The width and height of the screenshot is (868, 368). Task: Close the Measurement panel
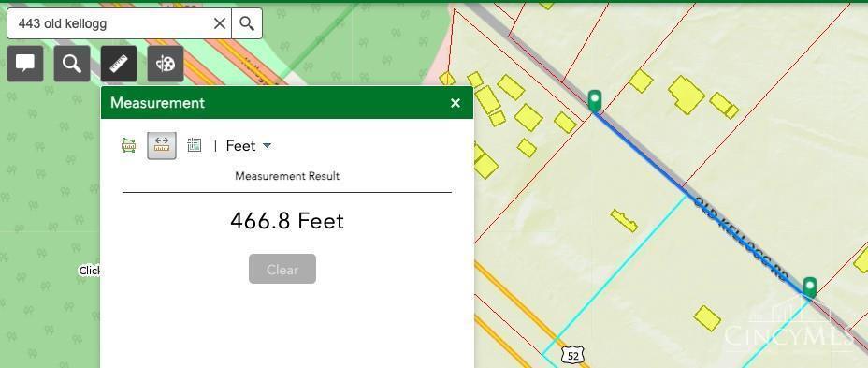coord(456,103)
